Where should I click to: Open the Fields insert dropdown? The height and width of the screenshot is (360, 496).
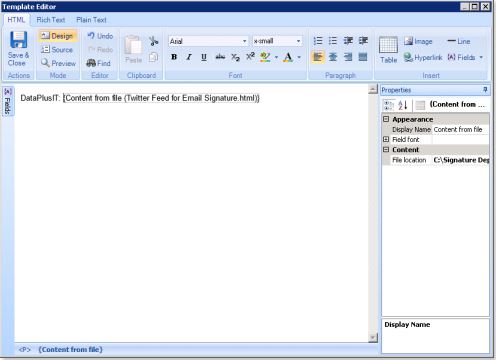pos(465,57)
